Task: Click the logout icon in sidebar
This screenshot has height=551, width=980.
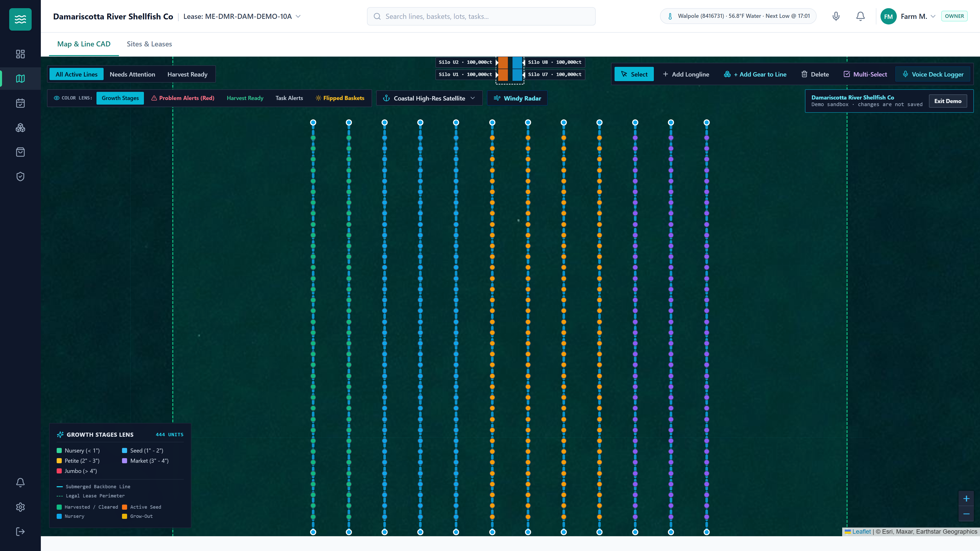Action: (20, 532)
